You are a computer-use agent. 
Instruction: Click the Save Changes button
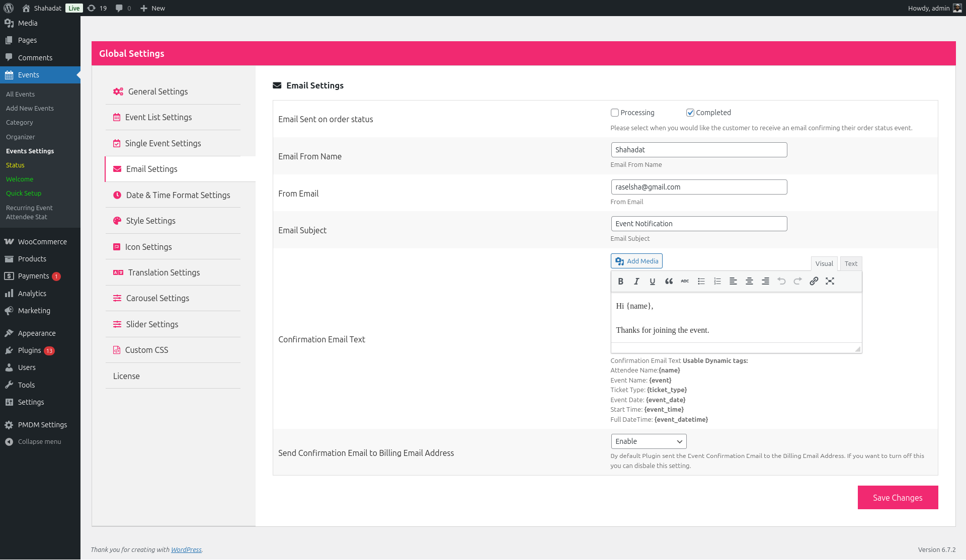(x=898, y=498)
